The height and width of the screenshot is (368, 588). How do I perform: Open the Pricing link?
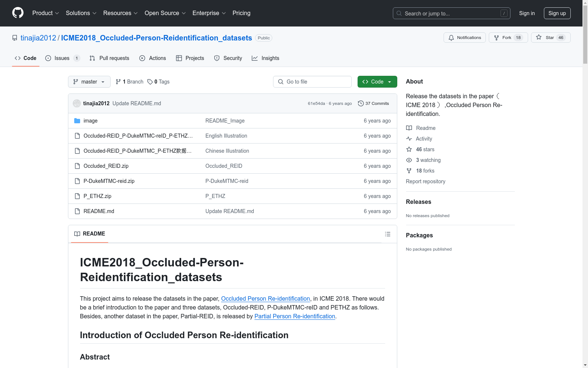(241, 13)
